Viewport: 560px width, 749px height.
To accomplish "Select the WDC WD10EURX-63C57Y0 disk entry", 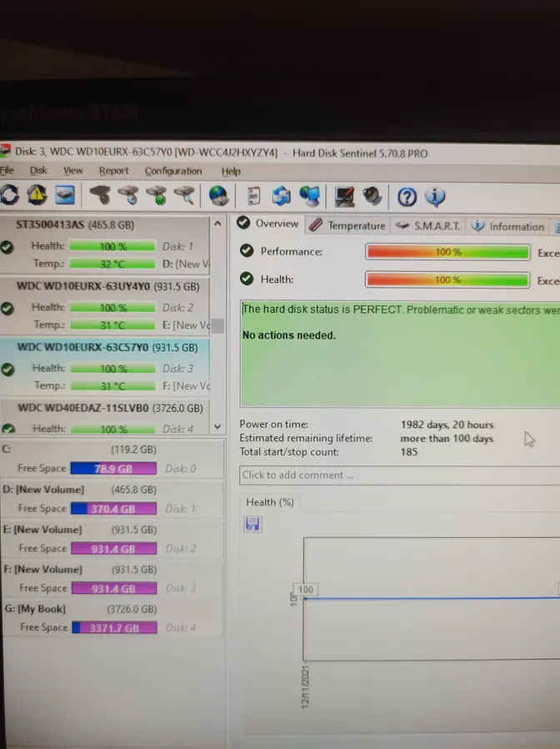I will pos(105,367).
